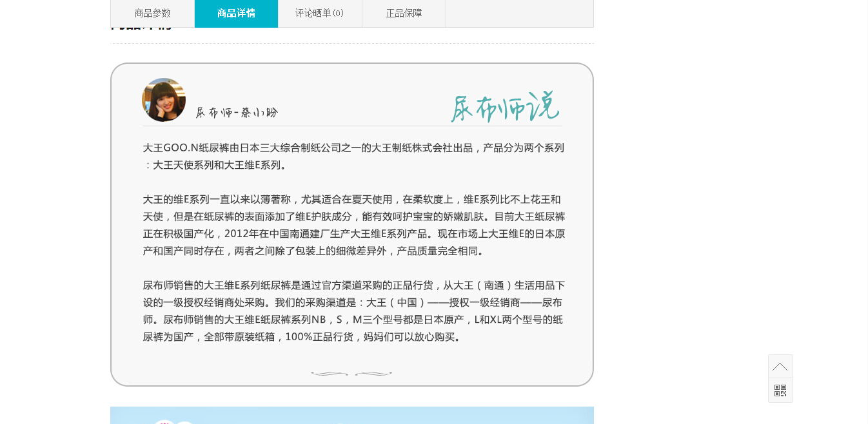Select the 商品详情 tab

click(x=237, y=14)
